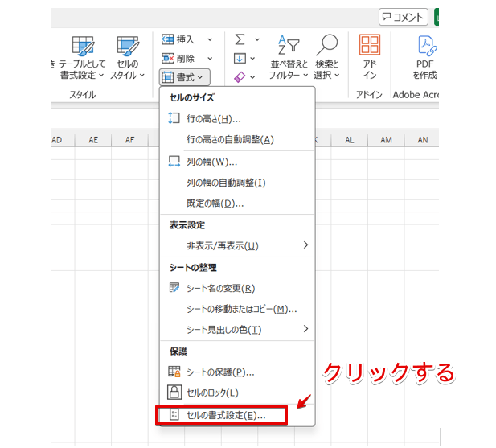Expand the AutoSum dropdown arrow

coord(257,40)
